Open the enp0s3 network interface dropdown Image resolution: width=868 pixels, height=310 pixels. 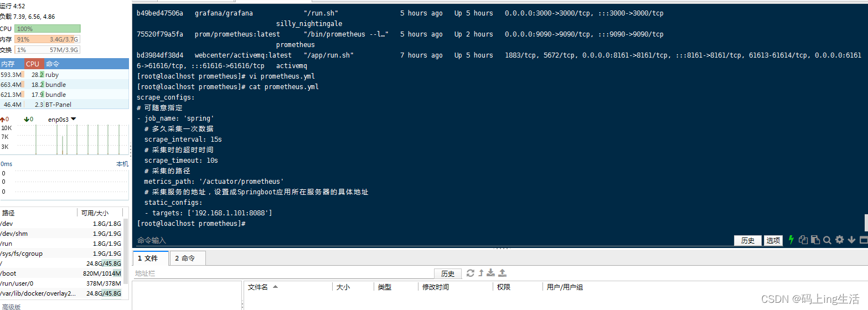tap(62, 119)
